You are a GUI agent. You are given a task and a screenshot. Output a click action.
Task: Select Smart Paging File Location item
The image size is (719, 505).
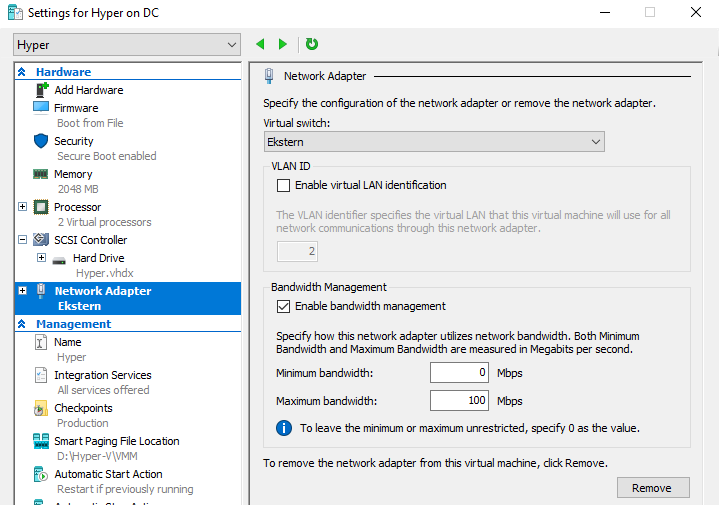(117, 441)
